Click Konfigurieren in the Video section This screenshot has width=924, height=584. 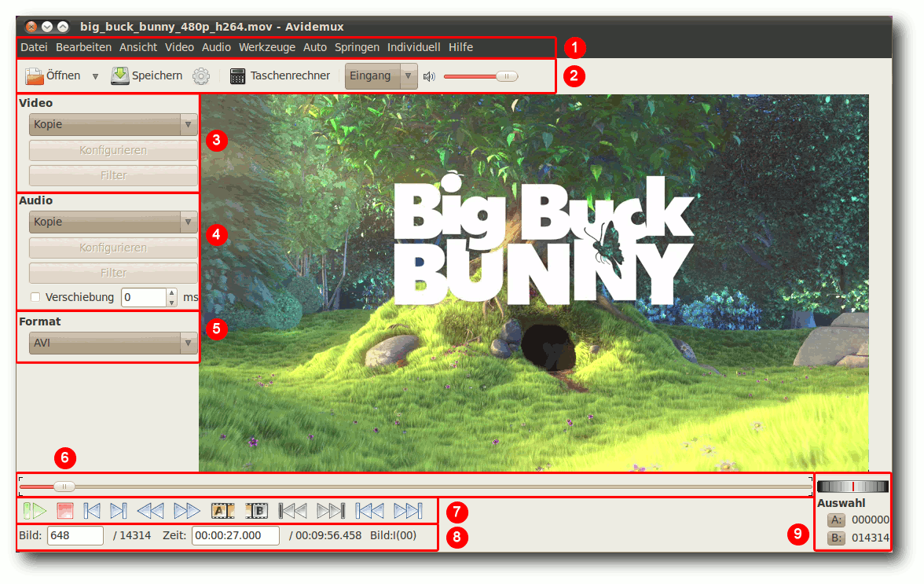pyautogui.click(x=113, y=150)
